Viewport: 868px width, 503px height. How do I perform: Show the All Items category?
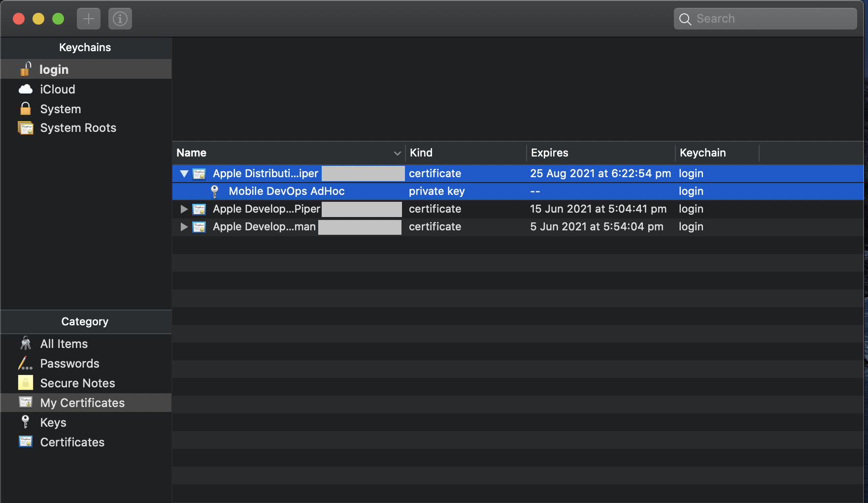tap(86, 344)
